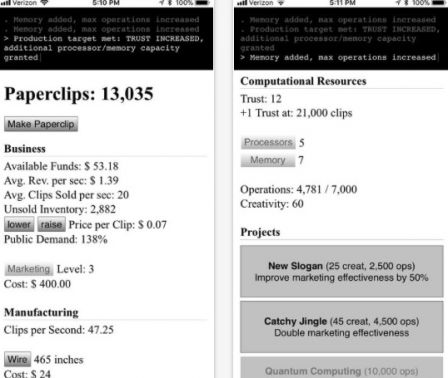Click the Computational Resources heading
Viewport: 448px width, 378px height.
coord(303,81)
